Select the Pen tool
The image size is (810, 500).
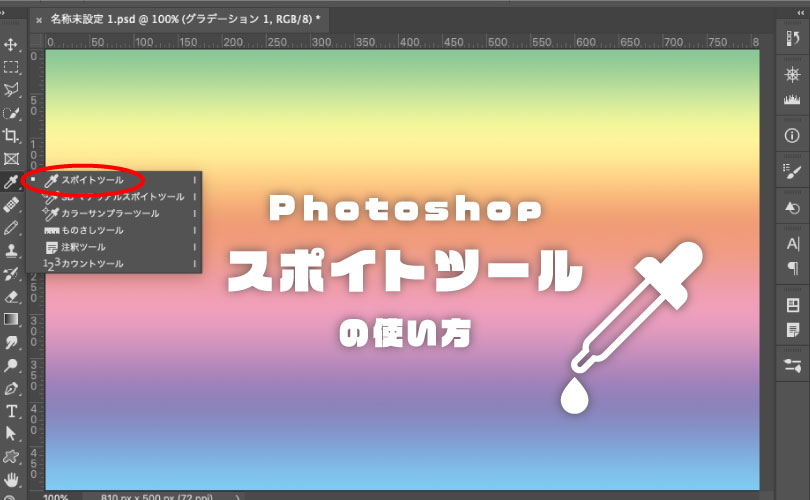11,388
